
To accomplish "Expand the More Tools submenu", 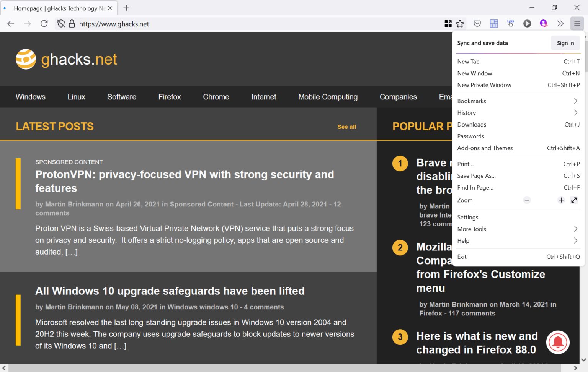I will [x=517, y=229].
